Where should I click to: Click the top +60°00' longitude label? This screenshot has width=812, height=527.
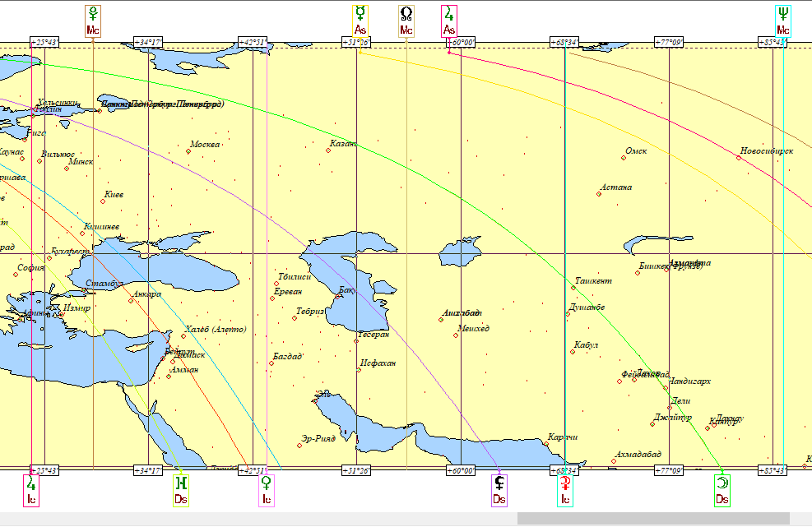461,43
